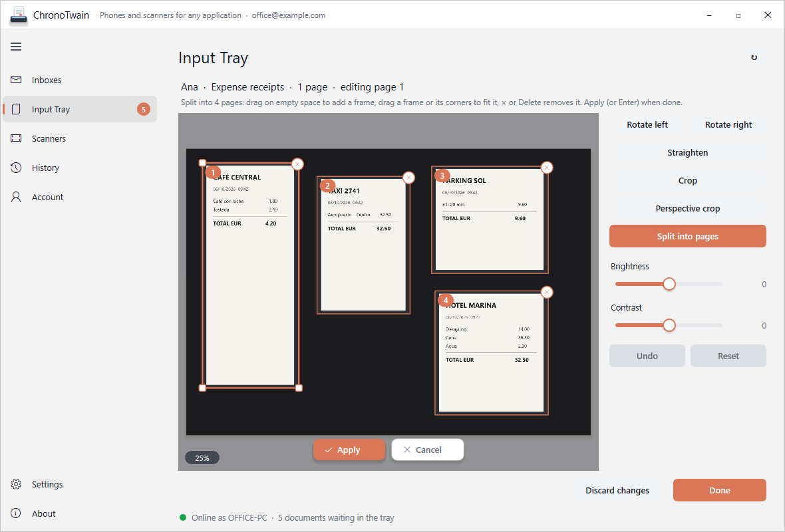Open History via its clock icon

[16, 168]
